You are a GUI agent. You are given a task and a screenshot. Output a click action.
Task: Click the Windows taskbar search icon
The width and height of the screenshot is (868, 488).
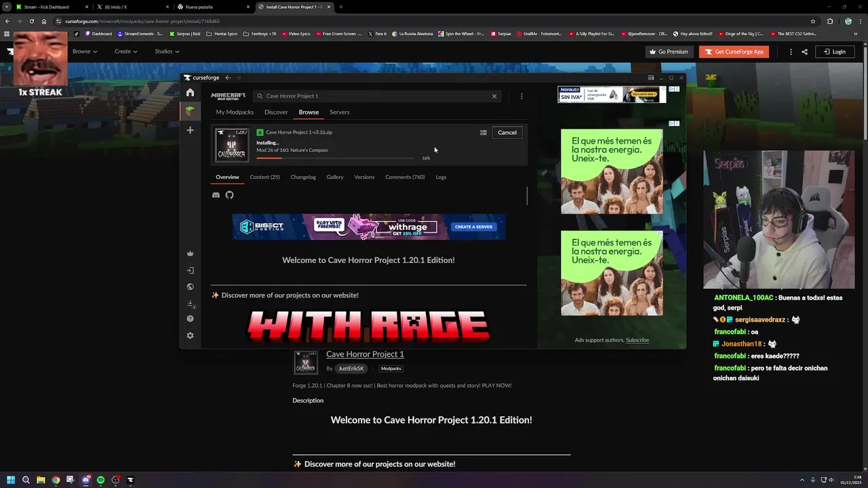(26, 480)
